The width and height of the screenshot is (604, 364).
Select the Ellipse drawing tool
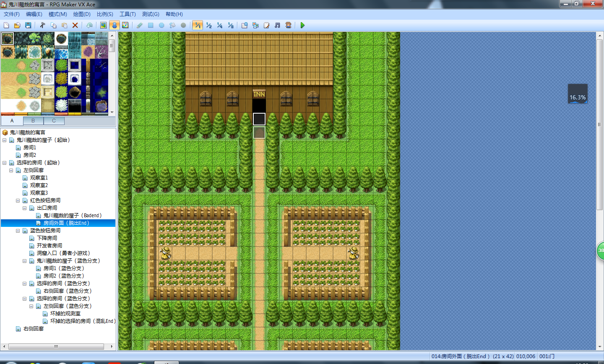pyautogui.click(x=161, y=25)
